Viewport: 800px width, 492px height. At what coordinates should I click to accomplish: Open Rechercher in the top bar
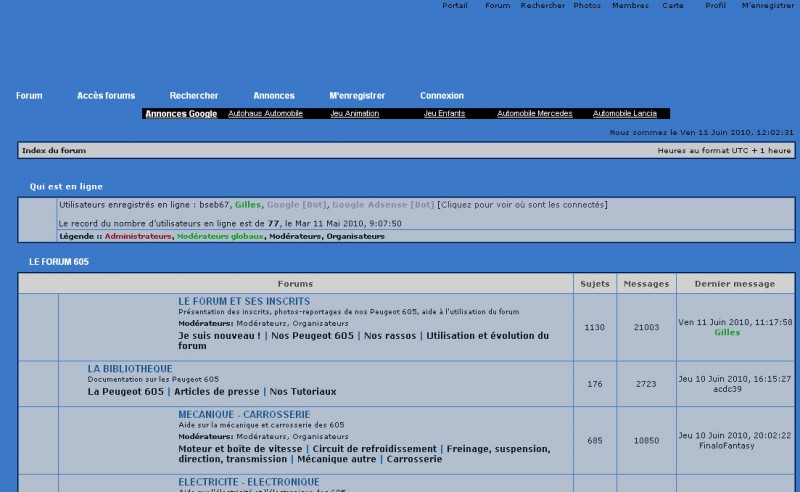click(542, 6)
